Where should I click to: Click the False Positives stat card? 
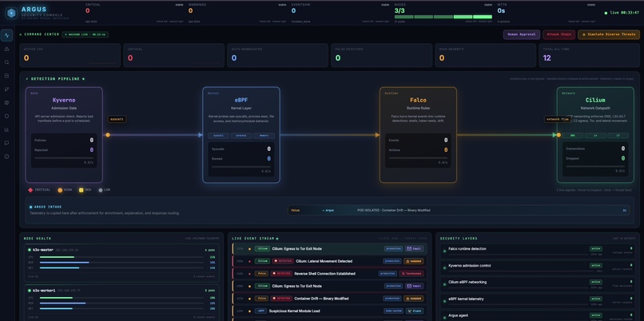(382, 55)
